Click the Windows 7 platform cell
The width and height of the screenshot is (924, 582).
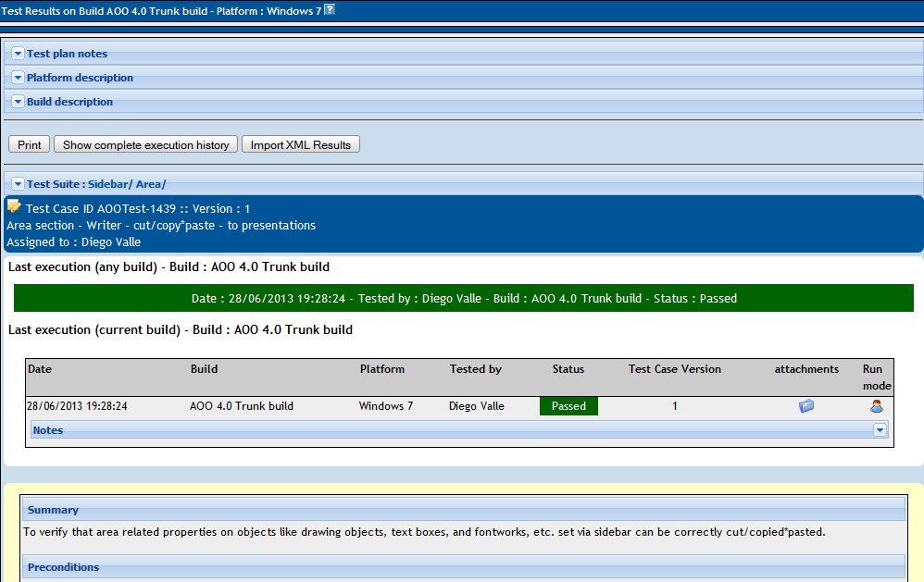tap(386, 406)
